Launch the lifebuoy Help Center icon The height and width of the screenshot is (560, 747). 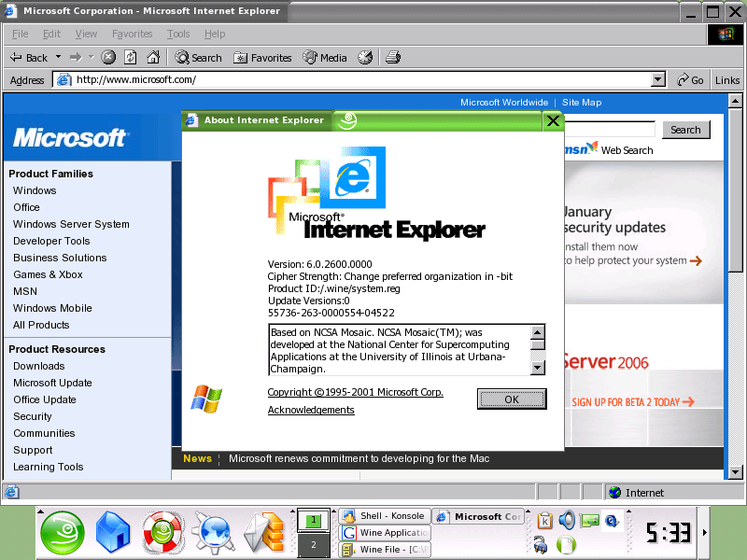[x=162, y=533]
